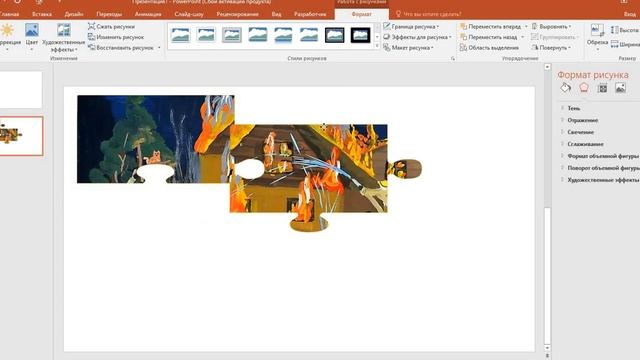Open the Цвет color options
This screenshot has width=640, height=360.
click(31, 38)
